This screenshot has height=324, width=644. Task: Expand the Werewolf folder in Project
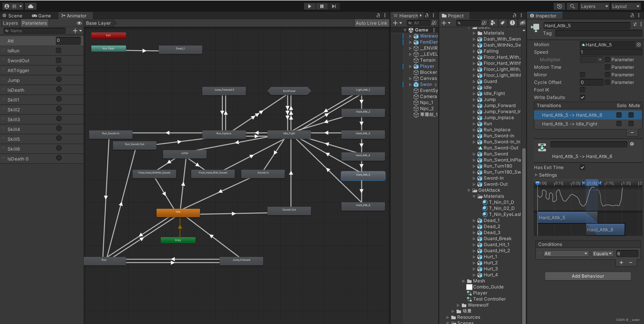coord(458,305)
